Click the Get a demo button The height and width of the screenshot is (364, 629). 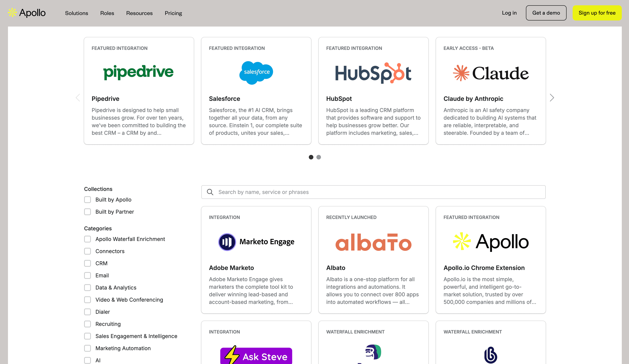pos(546,13)
